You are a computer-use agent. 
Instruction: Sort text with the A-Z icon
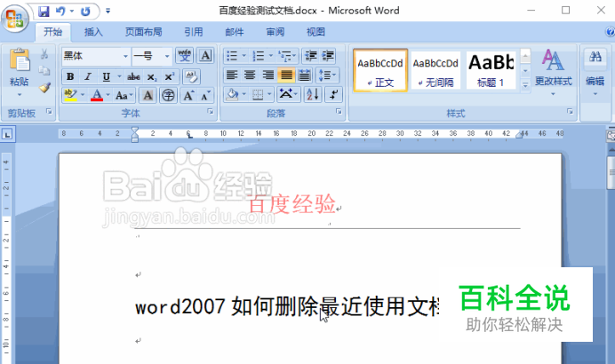click(x=313, y=95)
